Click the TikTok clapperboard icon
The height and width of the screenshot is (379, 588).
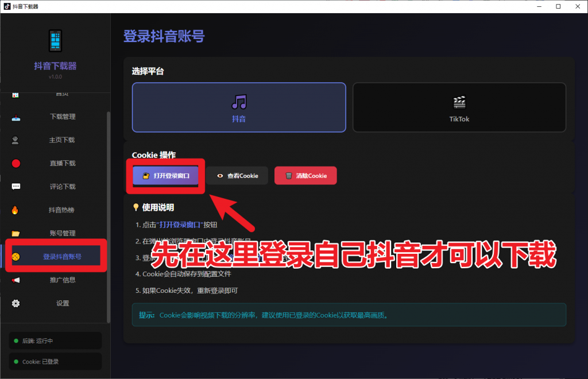point(459,102)
